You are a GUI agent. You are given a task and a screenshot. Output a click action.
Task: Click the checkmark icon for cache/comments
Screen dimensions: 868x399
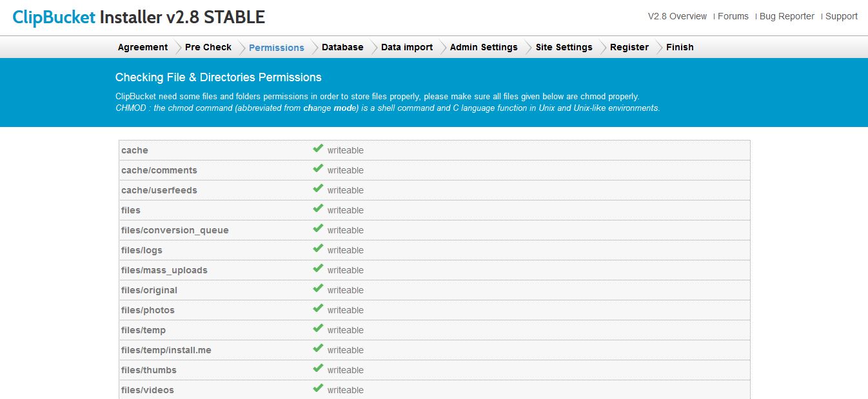click(318, 169)
